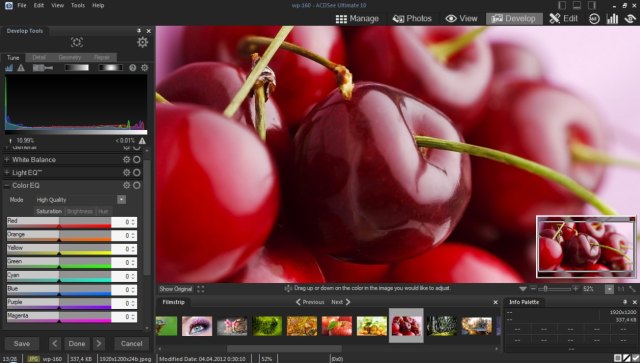Toggle the Light EQ enable circle
This screenshot has width=640, height=363.
tap(137, 173)
